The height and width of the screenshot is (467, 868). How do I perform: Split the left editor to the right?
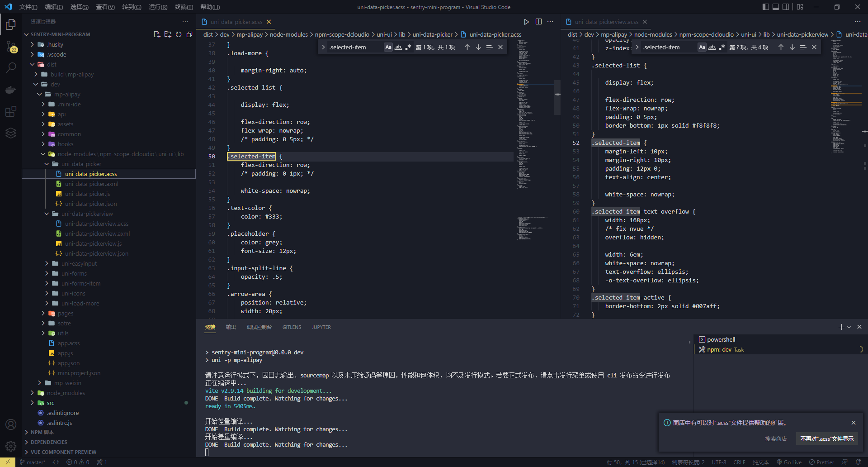tap(538, 22)
